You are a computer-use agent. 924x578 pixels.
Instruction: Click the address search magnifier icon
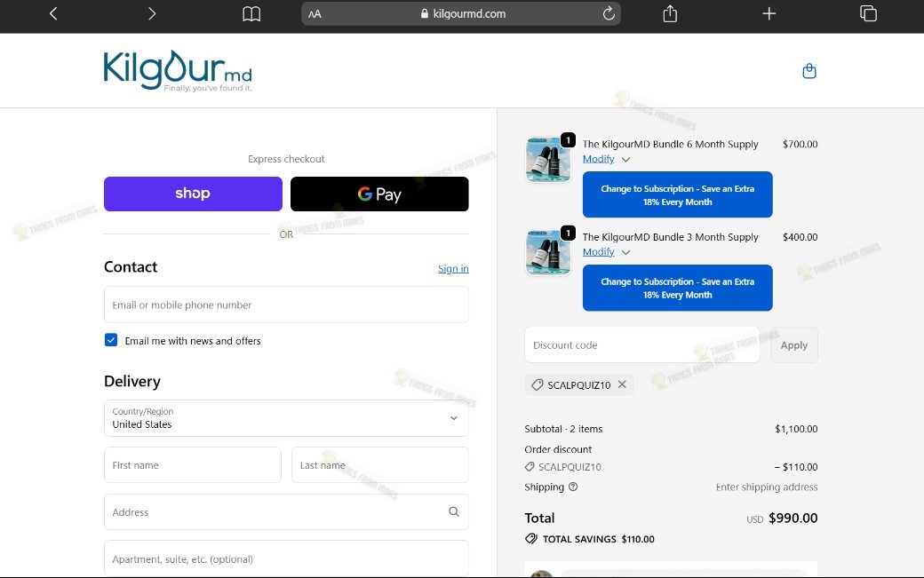(454, 511)
